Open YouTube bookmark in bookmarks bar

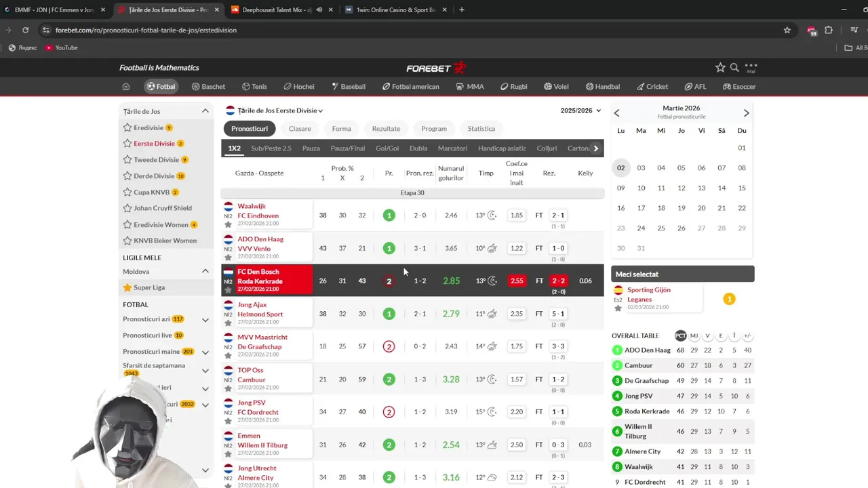[61, 47]
